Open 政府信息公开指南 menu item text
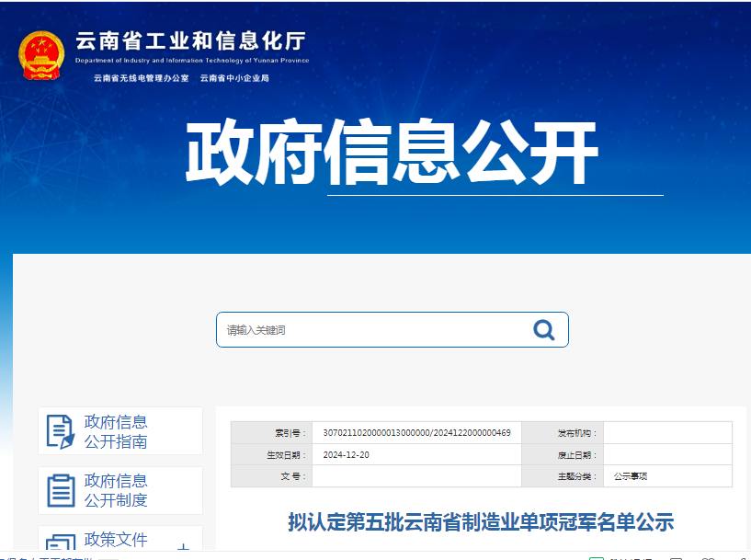Screen dimensions: 751x560 pos(116,431)
